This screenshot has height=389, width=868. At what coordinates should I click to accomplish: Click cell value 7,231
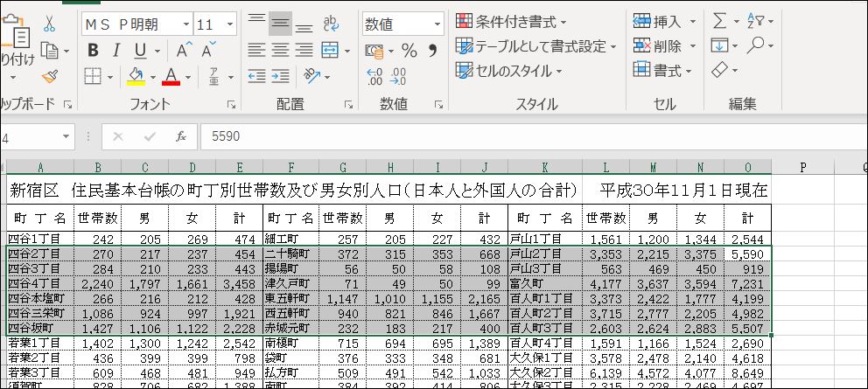(x=747, y=283)
